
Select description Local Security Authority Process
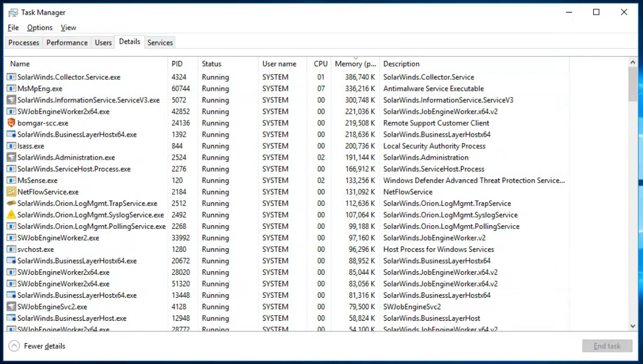pyautogui.click(x=434, y=146)
